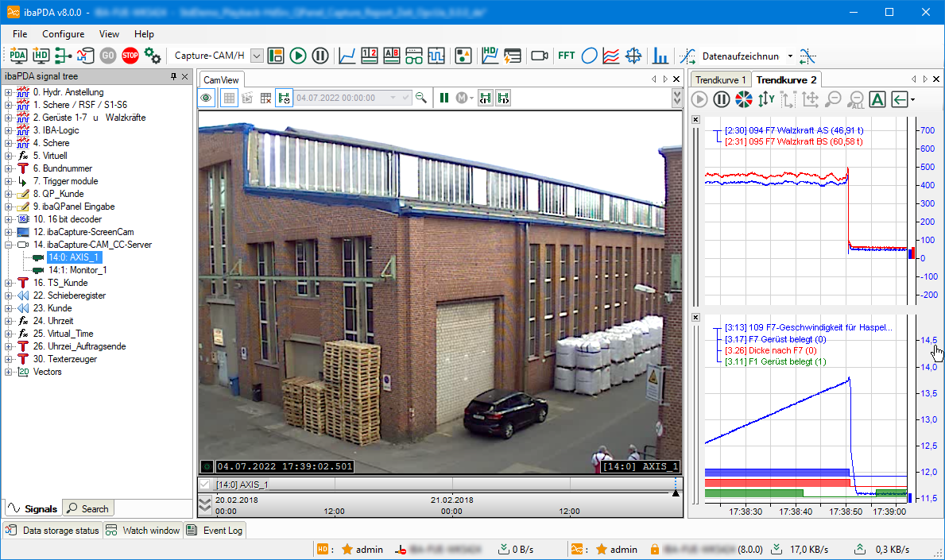Click the Search tab under signal tree
Viewport: 945px width, 560px height.
[88, 508]
